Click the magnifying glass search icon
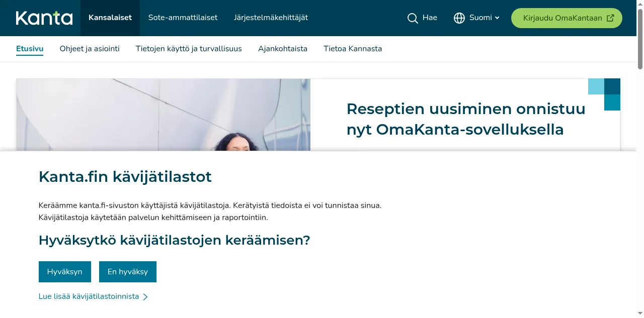Image resolution: width=644 pixels, height=318 pixels. (x=413, y=18)
